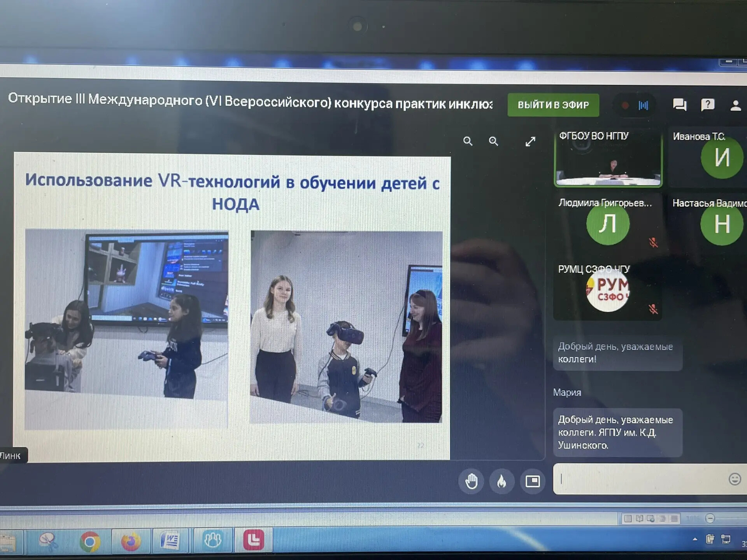Image resolution: width=747 pixels, height=560 pixels.
Task: Toggle the audio level indicator icon
Action: point(643,105)
